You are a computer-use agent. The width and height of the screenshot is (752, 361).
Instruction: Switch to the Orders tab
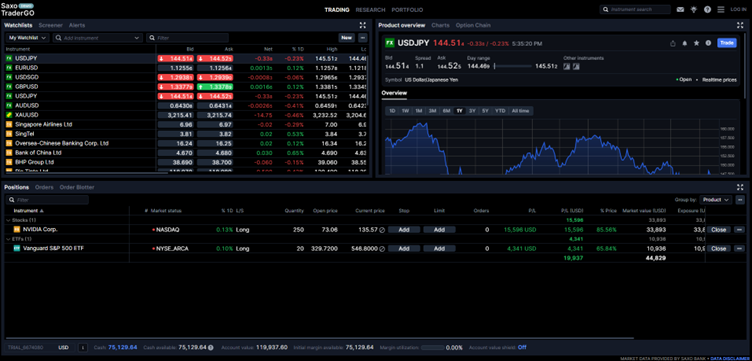point(44,187)
